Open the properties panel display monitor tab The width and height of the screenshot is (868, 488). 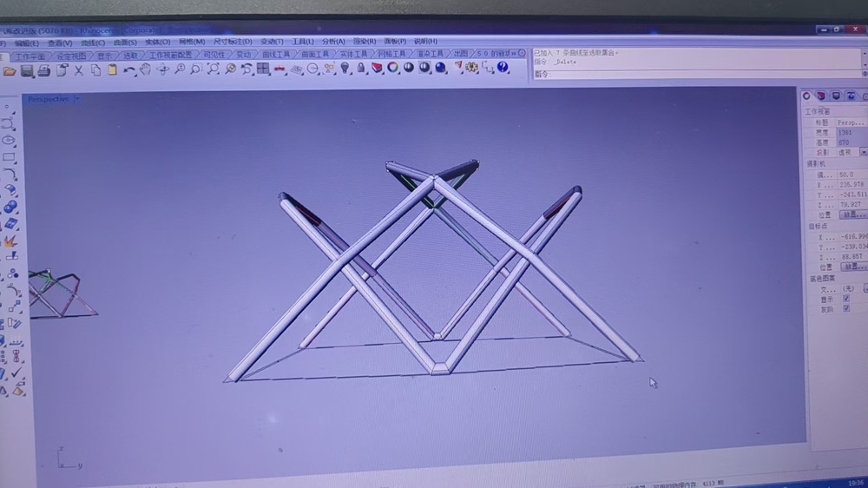pyautogui.click(x=836, y=96)
